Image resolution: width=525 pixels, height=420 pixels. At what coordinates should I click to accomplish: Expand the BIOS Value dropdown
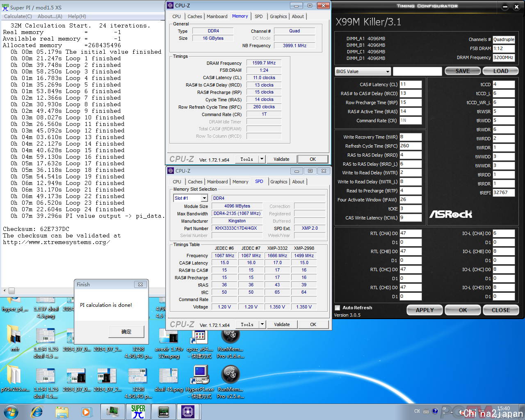[x=387, y=71]
